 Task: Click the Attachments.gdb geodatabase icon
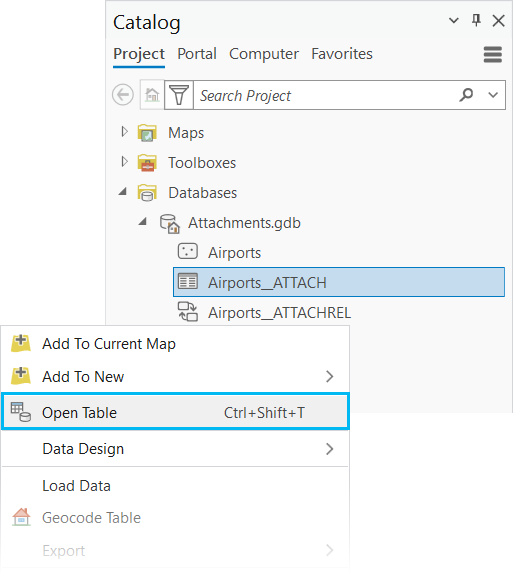(x=170, y=223)
